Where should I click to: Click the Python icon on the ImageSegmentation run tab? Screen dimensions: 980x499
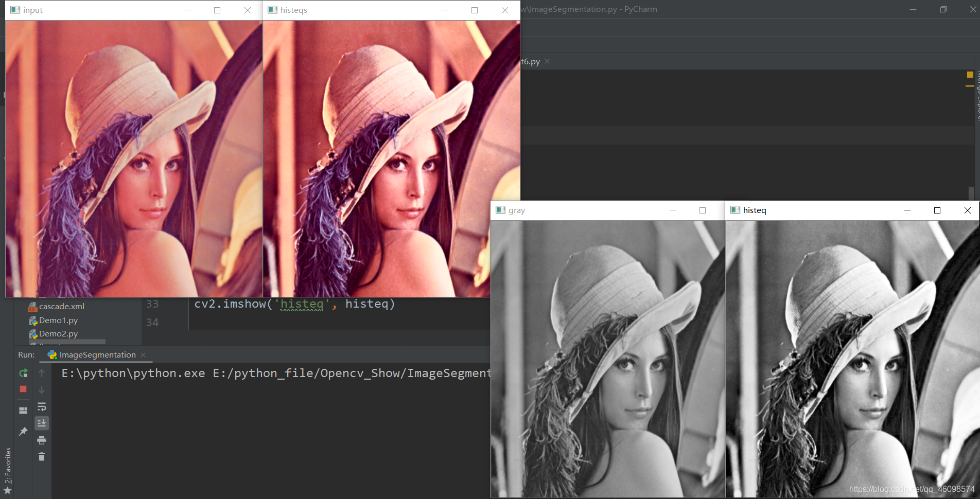coord(52,355)
